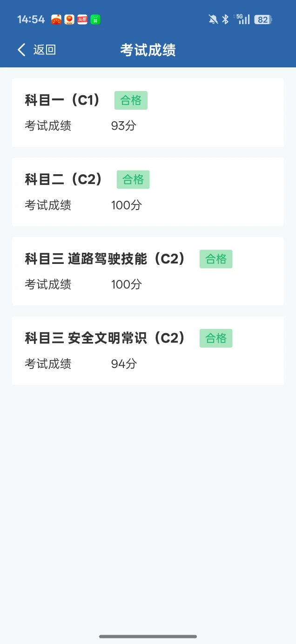Tap the 考试成绩 page title
The image size is (296, 644).
148,50
